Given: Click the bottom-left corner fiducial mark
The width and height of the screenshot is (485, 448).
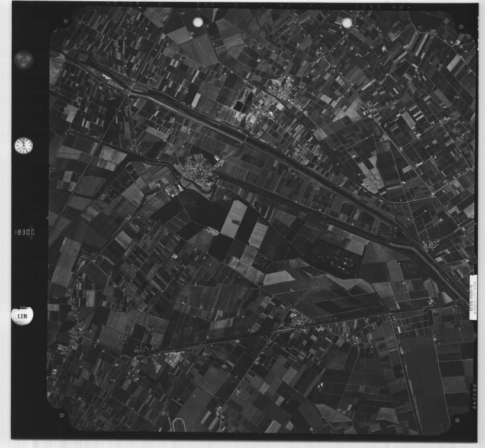Looking at the screenshot, I should 62,416.
